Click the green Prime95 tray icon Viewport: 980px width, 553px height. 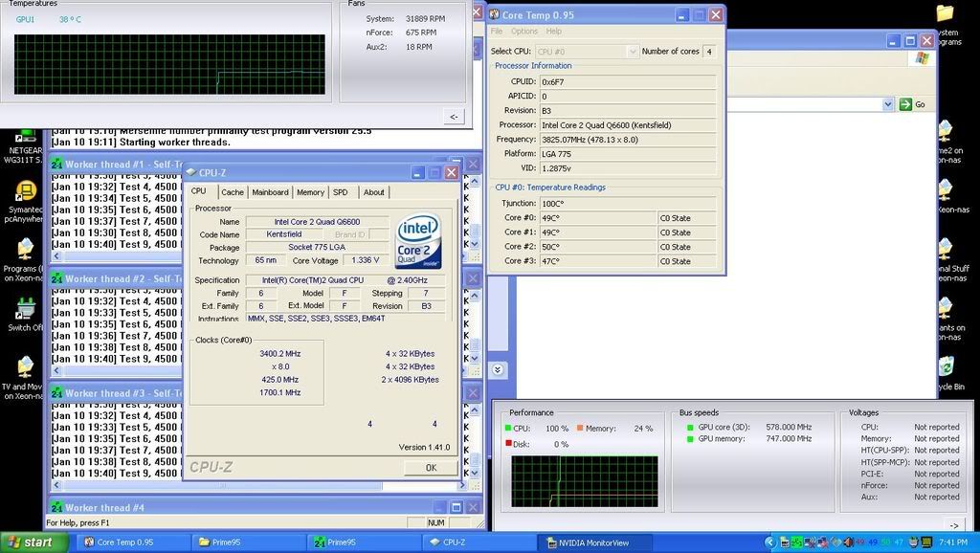[x=797, y=542]
